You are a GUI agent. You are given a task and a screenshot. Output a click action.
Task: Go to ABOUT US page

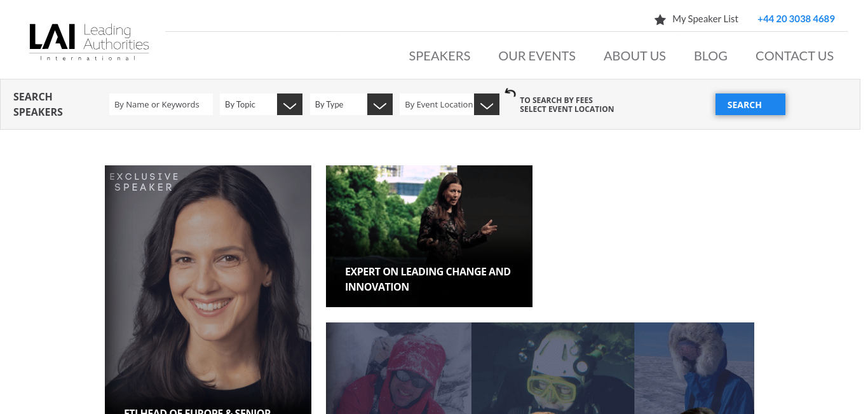635,56
